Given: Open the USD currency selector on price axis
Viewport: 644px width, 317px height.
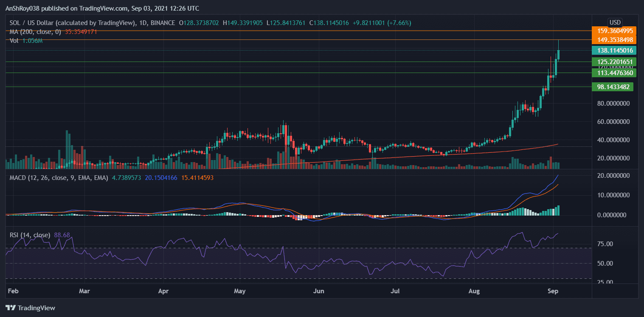Looking at the screenshot, I should [x=614, y=22].
